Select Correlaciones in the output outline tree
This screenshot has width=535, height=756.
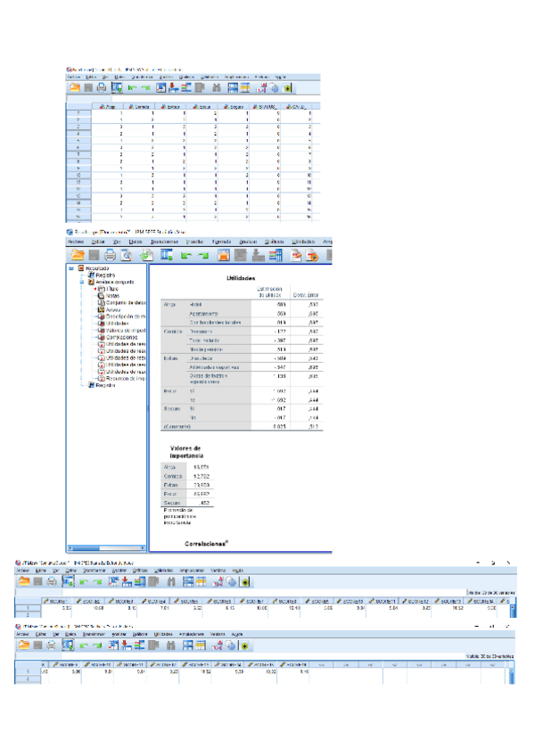[x=120, y=338]
